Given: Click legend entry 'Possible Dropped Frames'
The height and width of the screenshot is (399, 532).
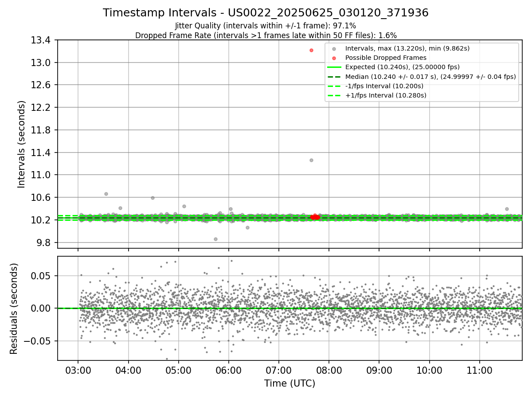Looking at the screenshot, I should click(x=386, y=58).
